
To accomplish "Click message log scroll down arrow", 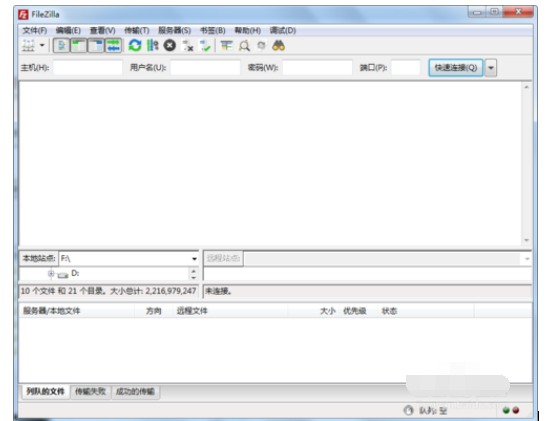I will point(527,241).
